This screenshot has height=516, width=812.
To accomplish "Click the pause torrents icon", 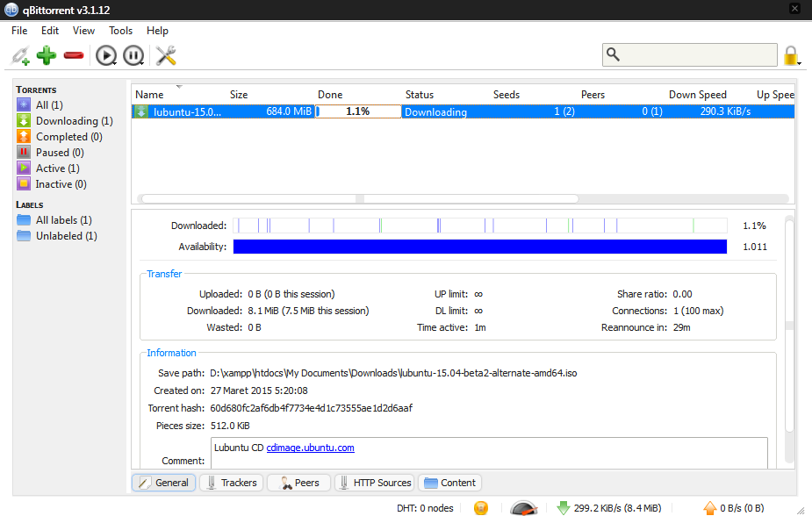I will coord(133,55).
